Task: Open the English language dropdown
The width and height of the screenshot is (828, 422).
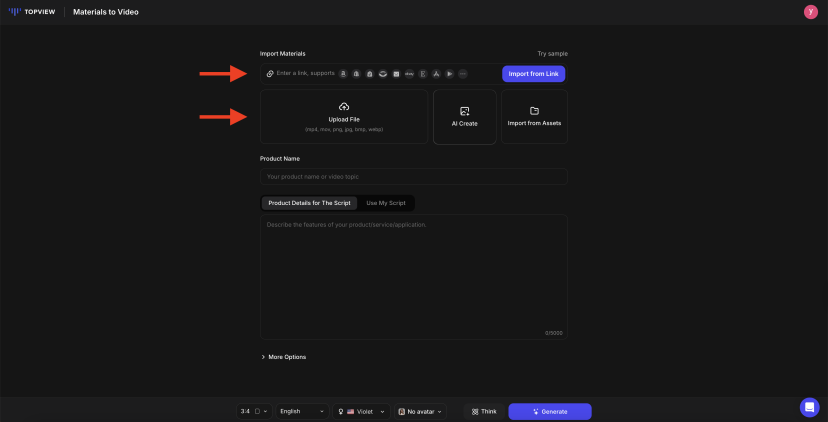Action: [x=302, y=411]
